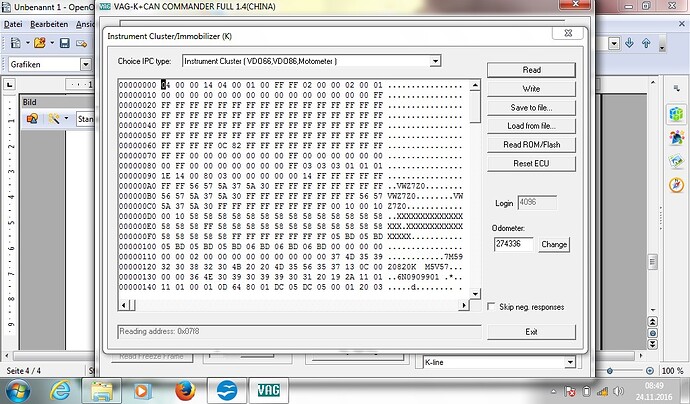Open Firefox from the taskbar
The image size is (690, 404).
[185, 390]
